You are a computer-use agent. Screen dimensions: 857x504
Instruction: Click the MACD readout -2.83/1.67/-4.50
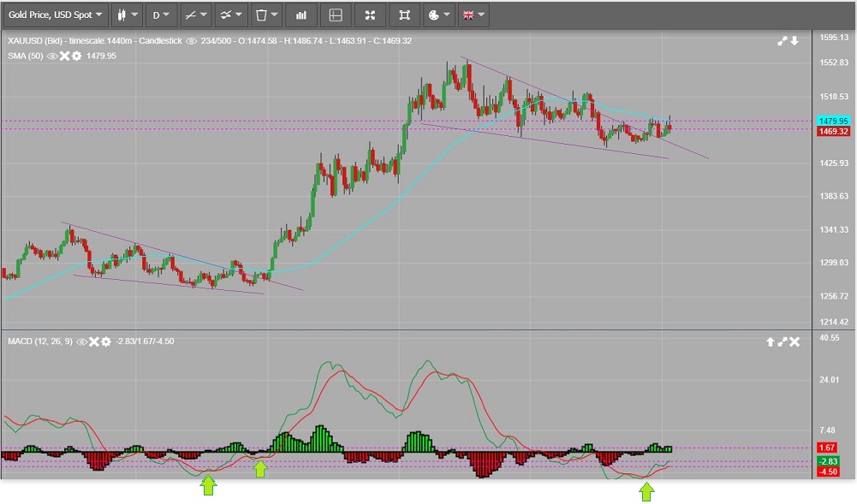[145, 341]
